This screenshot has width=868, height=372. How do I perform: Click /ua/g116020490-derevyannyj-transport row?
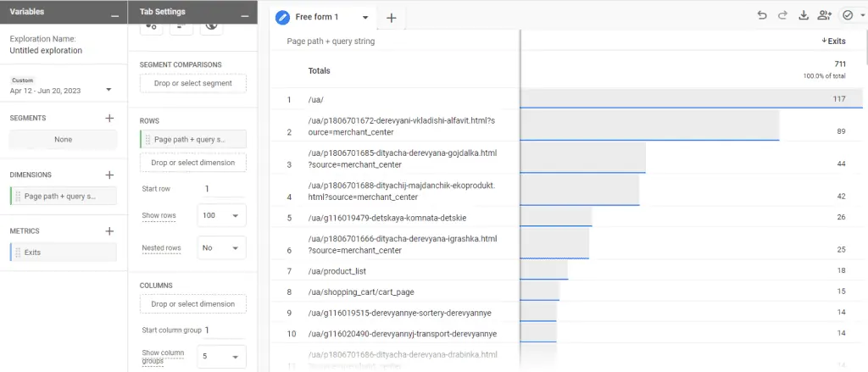point(403,334)
